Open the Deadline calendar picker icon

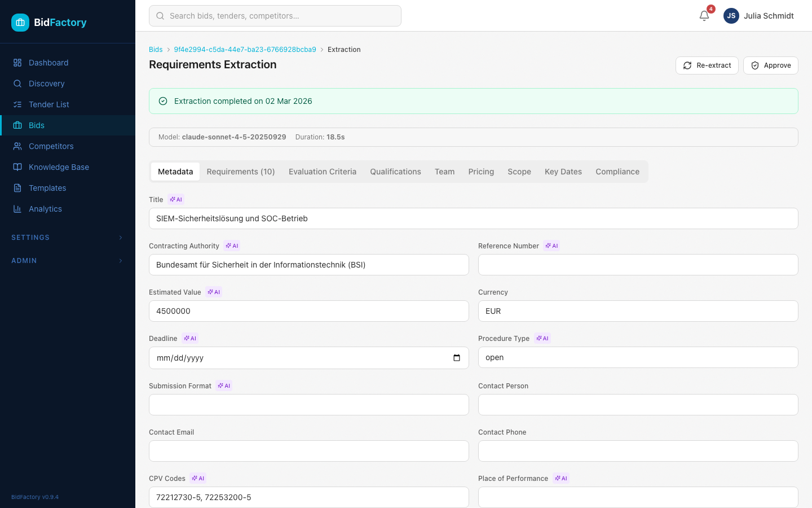tap(457, 358)
